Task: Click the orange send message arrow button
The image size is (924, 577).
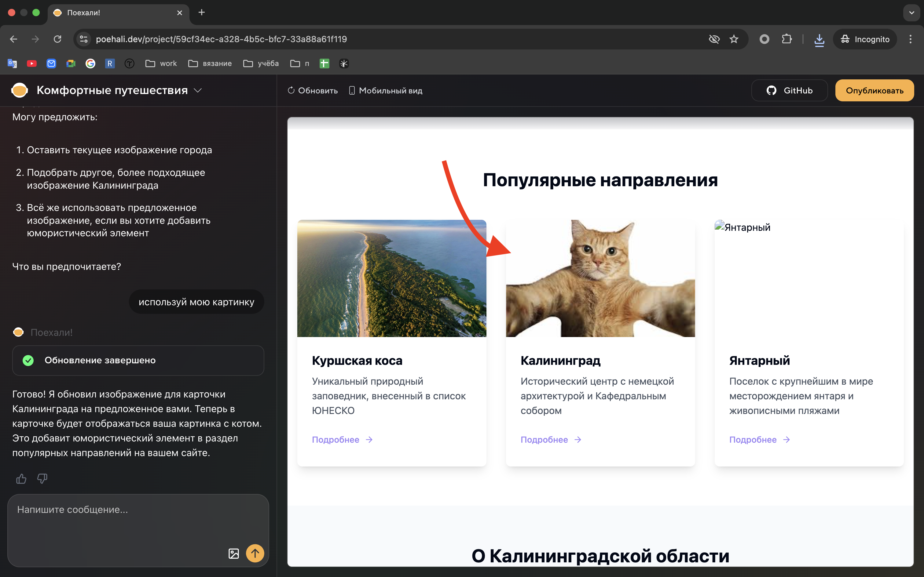Action: coord(255,553)
